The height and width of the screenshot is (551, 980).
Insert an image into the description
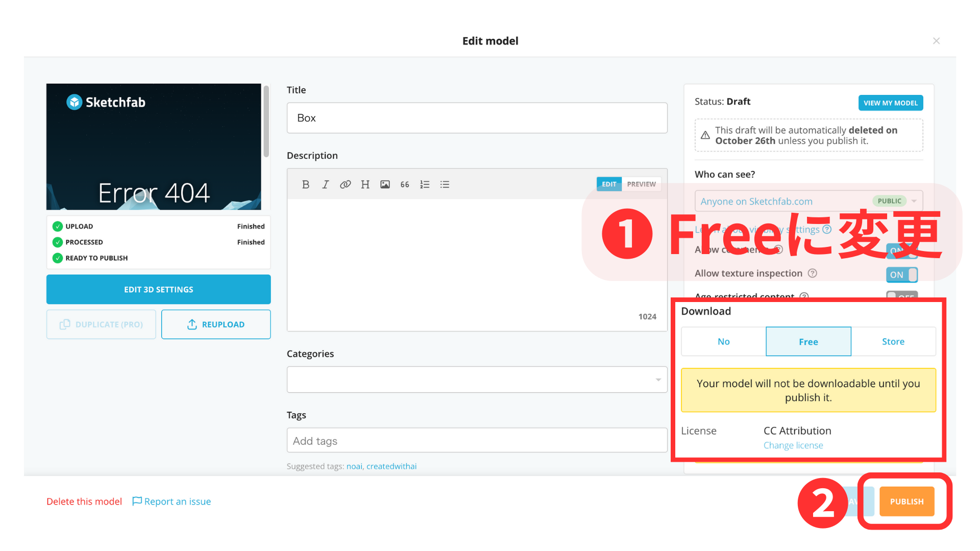[385, 184]
